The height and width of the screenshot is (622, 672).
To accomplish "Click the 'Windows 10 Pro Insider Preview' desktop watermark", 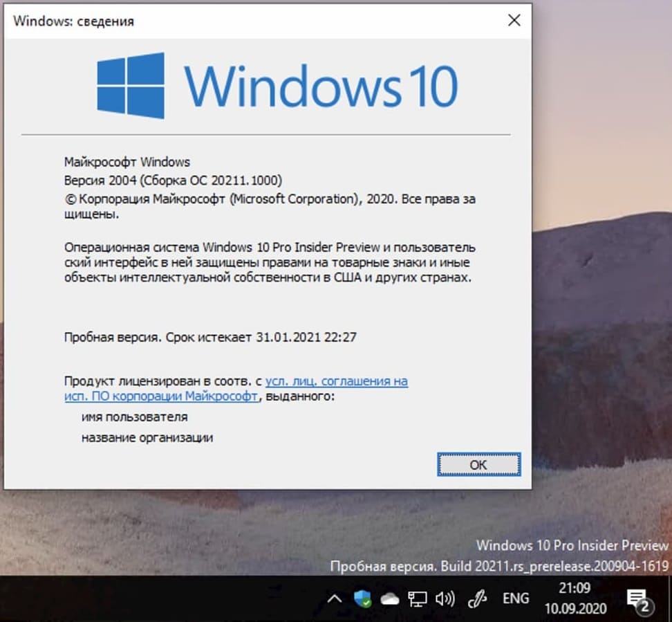I will coord(572,545).
